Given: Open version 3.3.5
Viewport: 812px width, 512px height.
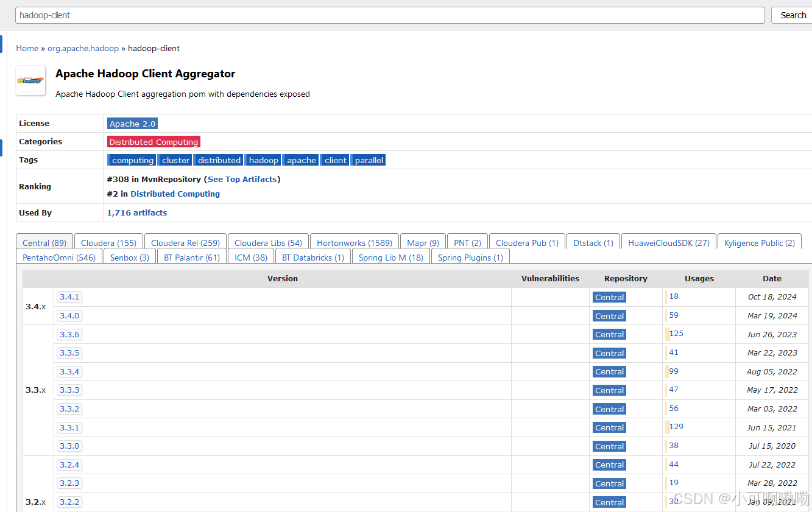Looking at the screenshot, I should pyautogui.click(x=69, y=353).
